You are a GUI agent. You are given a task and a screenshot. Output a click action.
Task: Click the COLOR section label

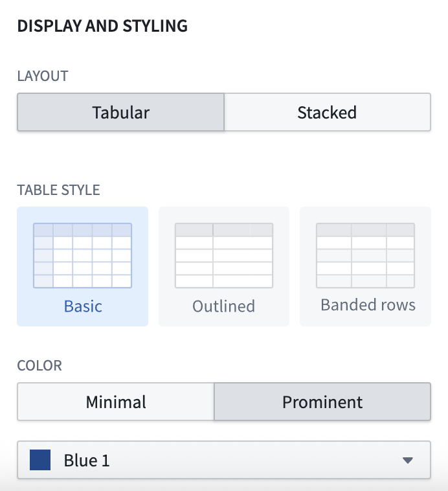[39, 366]
